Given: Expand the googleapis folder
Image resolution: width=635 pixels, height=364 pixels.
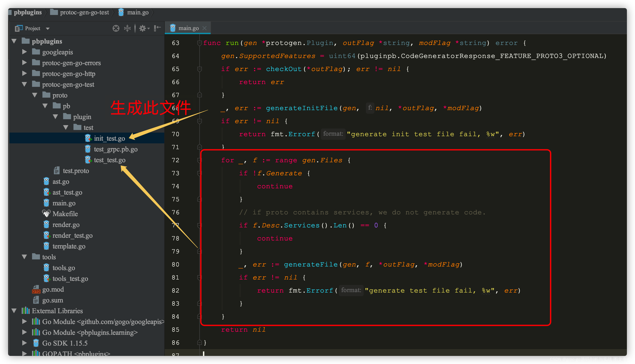Looking at the screenshot, I should click(24, 52).
